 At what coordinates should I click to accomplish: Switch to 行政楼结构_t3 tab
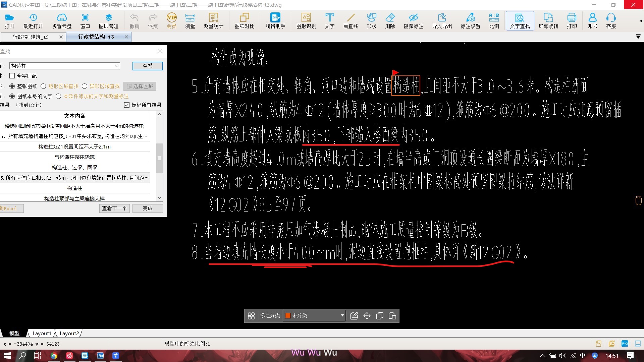tap(96, 37)
